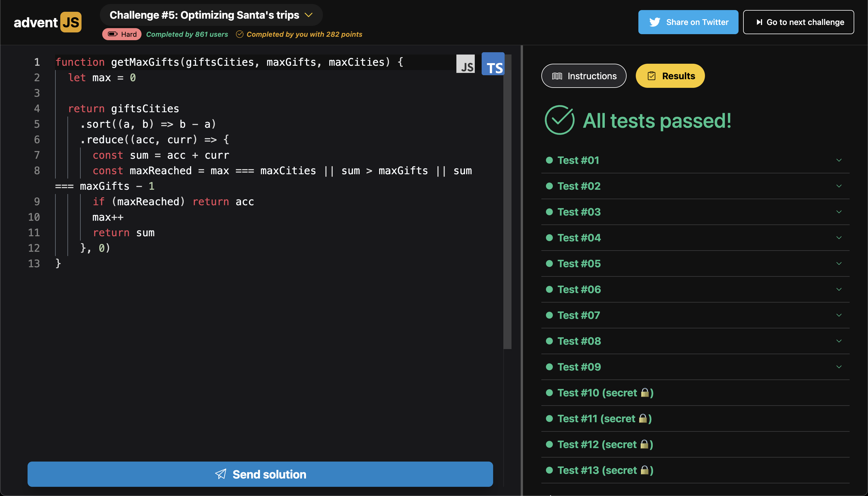Click 'Completed by you with 282 points'
Viewport: 868px width, 496px height.
304,34
